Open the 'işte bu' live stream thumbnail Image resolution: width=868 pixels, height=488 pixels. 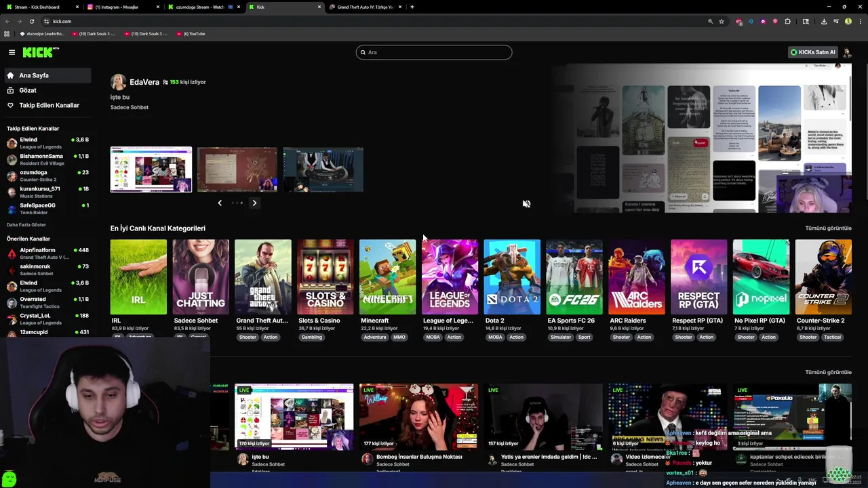[x=294, y=417]
